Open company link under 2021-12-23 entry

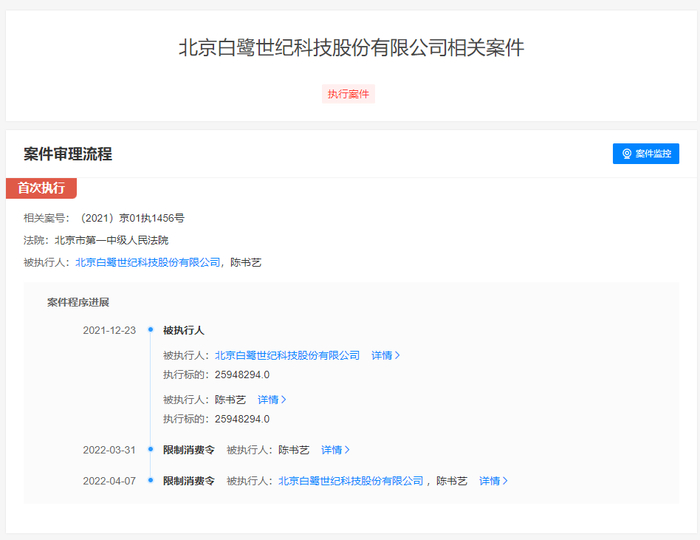pyautogui.click(x=287, y=355)
